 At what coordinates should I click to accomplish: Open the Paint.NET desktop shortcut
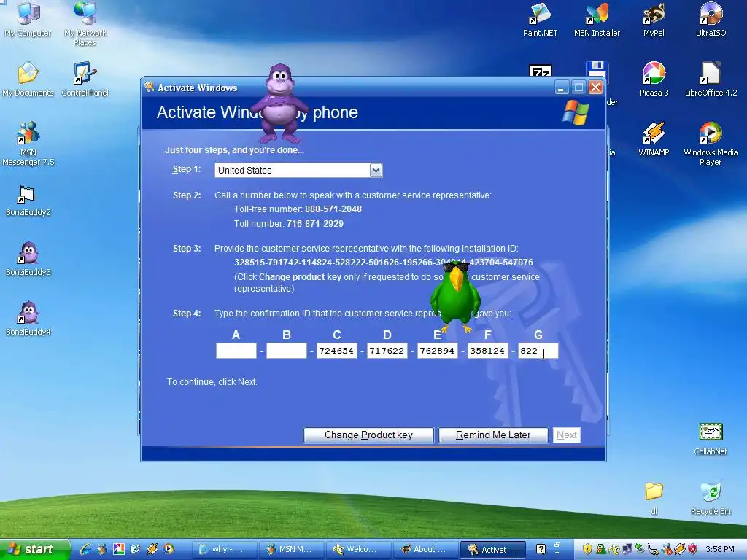540,20
